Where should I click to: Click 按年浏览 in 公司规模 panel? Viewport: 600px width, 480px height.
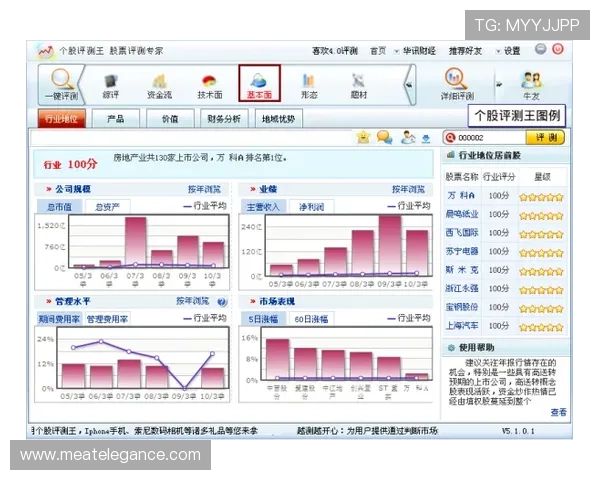(204, 189)
